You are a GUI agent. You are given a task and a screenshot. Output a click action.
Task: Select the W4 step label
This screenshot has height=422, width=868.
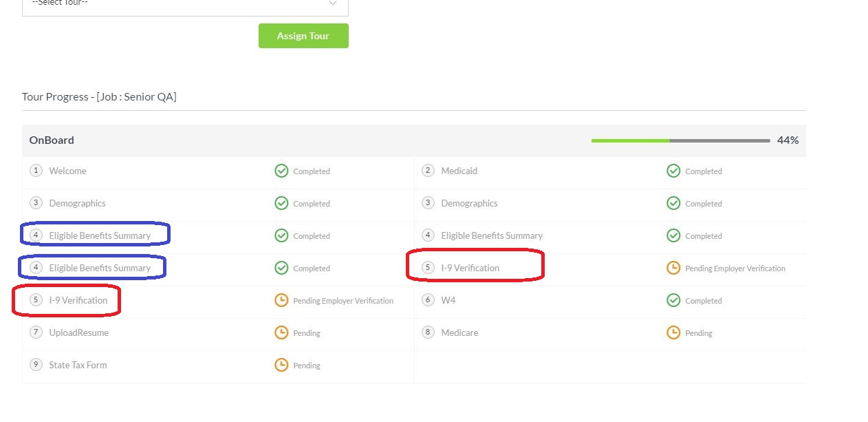tap(448, 300)
